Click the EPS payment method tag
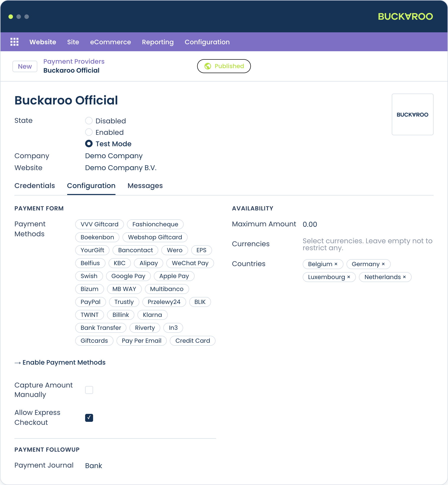Image resolution: width=448 pixels, height=485 pixels. (x=202, y=250)
